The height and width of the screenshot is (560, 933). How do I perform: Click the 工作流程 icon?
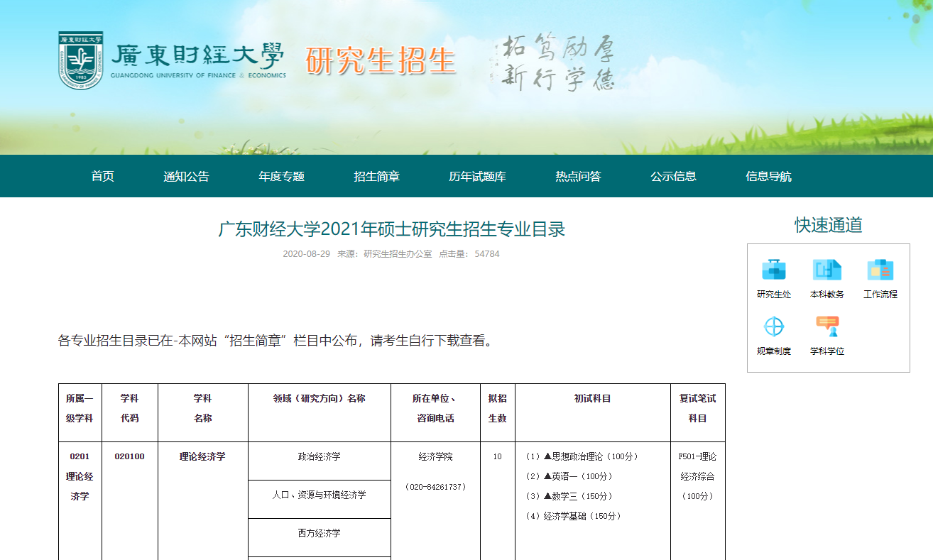[x=880, y=270]
